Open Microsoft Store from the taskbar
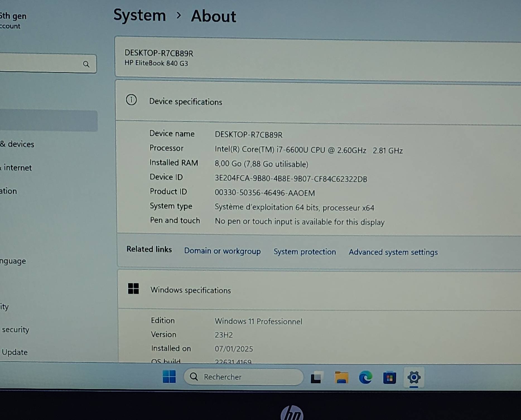The height and width of the screenshot is (420, 521). coord(389,378)
